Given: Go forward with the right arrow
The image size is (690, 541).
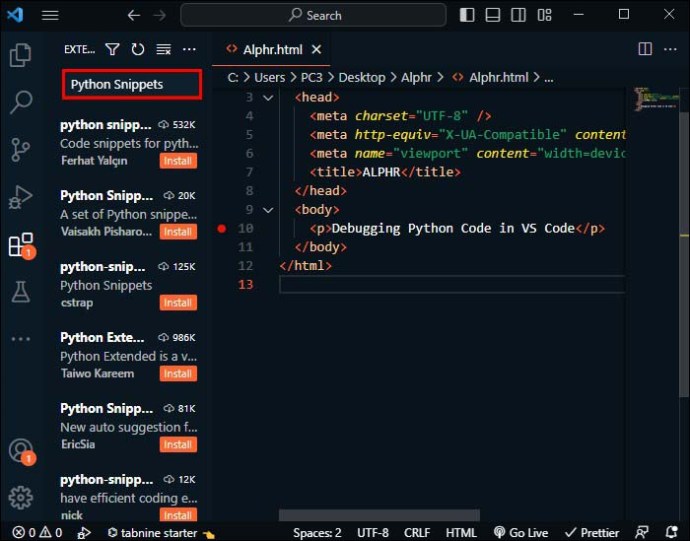Looking at the screenshot, I should click(160, 15).
